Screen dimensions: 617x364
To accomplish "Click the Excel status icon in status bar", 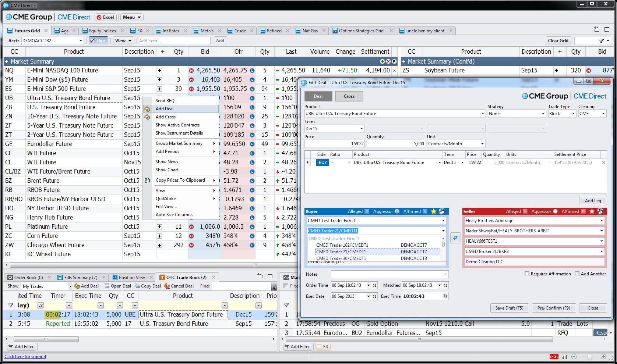I will (x=554, y=357).
